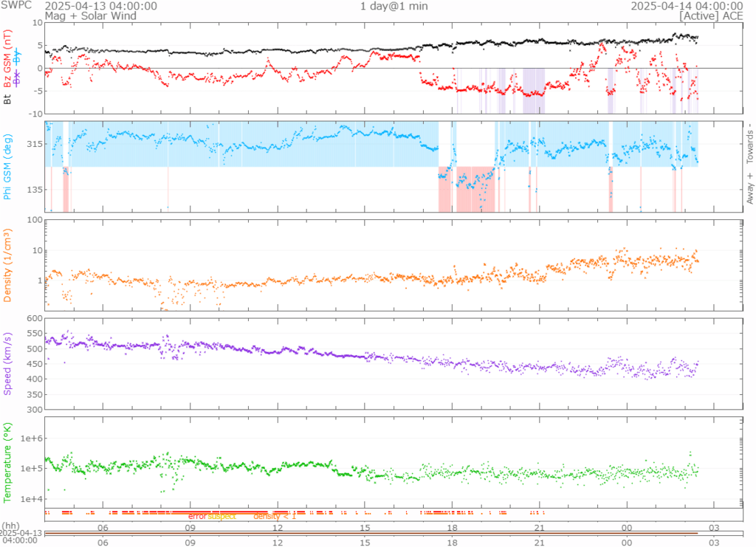Click the yellow 'suspect' legend label

[x=221, y=516]
